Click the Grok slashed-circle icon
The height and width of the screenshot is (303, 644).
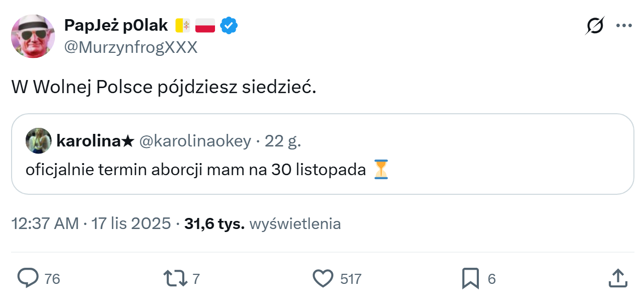pos(595,25)
